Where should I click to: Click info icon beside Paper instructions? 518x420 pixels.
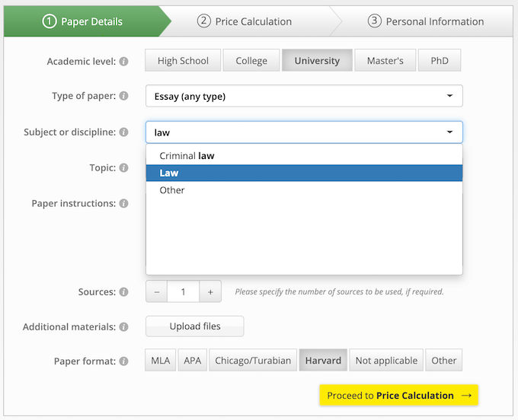point(124,203)
